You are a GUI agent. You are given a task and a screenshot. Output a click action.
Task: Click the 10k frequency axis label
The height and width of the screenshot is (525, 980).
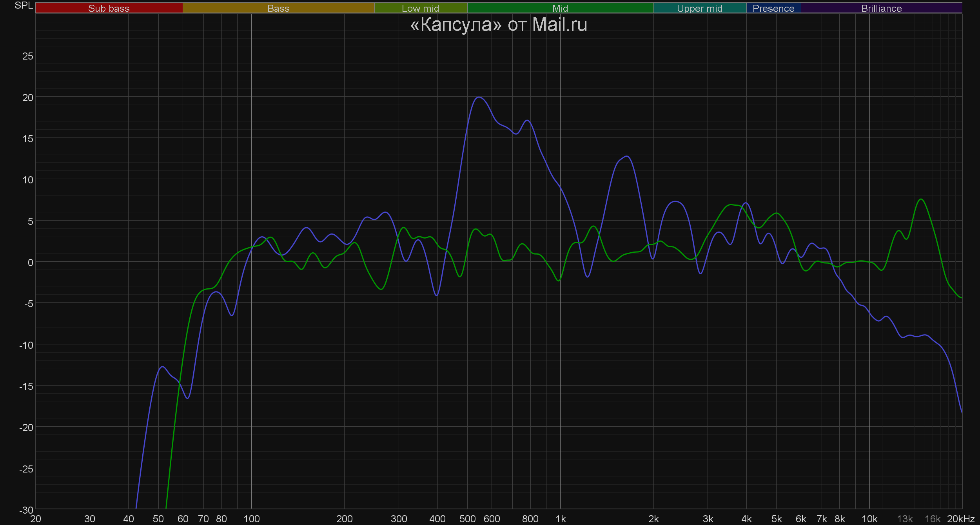(869, 519)
